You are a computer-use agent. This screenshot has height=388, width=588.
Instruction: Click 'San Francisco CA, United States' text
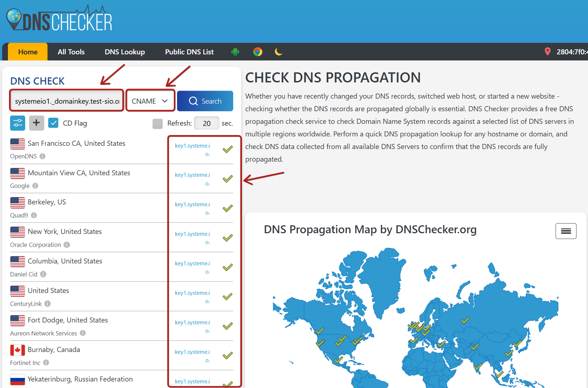(x=76, y=144)
